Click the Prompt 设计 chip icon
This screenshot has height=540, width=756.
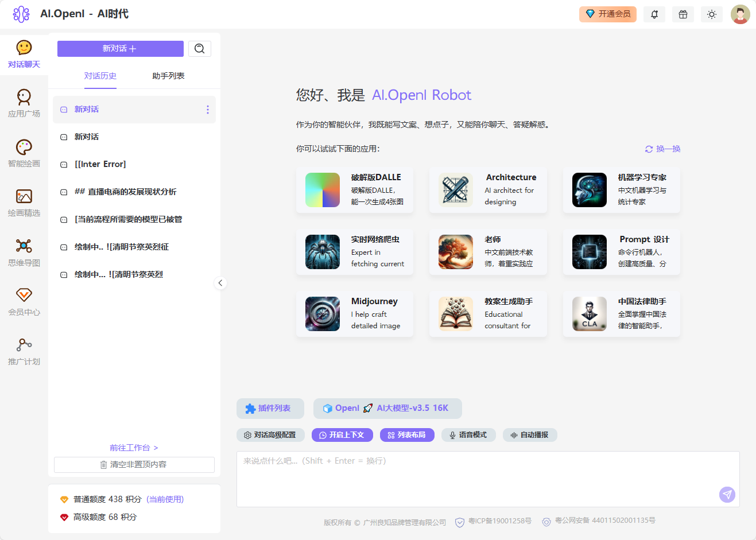click(x=590, y=252)
